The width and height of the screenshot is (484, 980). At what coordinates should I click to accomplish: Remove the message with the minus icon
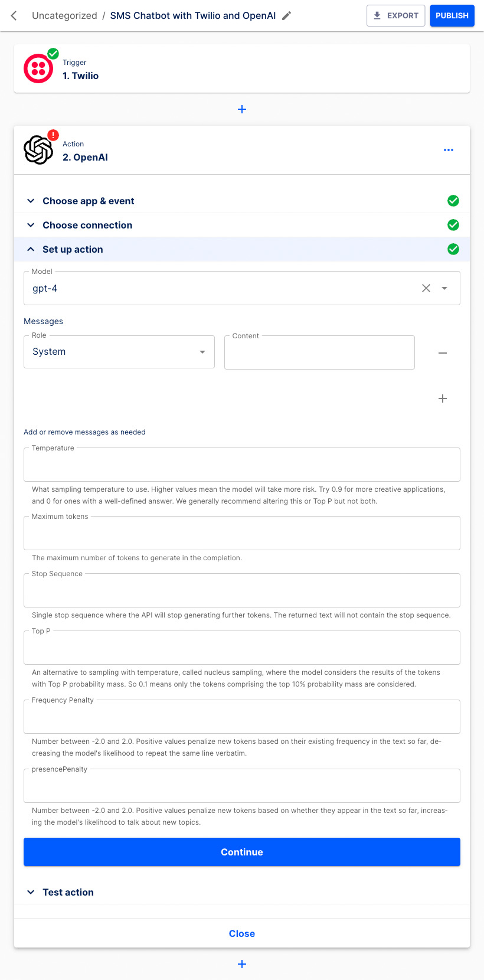[x=443, y=353]
